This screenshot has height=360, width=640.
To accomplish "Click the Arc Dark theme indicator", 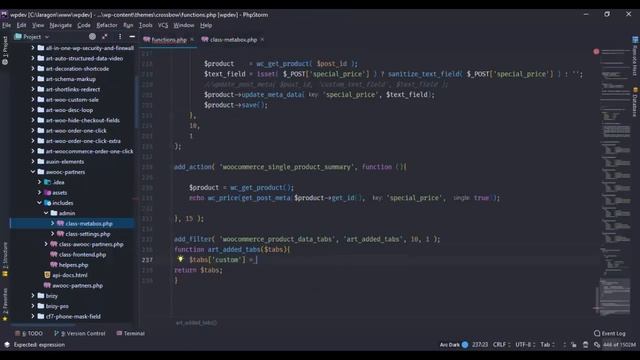I will 453,344.
